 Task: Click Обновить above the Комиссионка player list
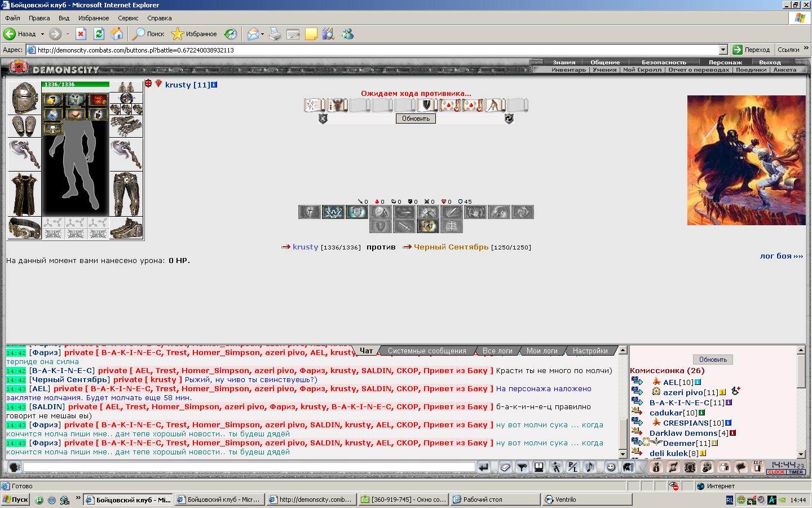click(713, 360)
